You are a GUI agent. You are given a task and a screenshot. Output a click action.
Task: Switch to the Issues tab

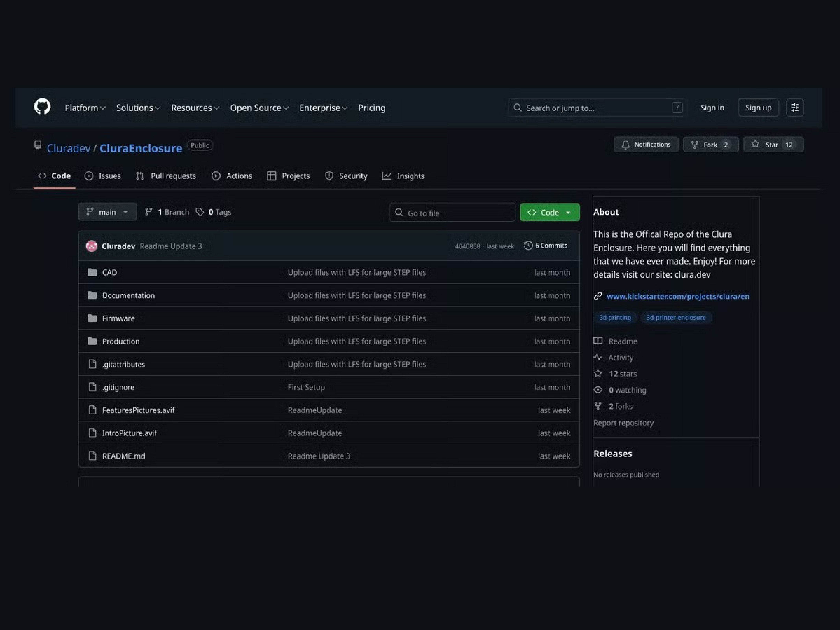coord(103,176)
